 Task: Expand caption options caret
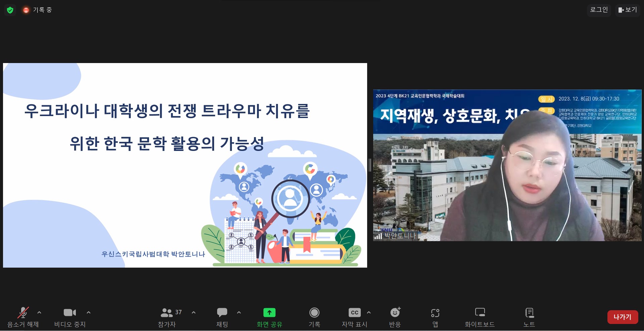click(x=369, y=313)
